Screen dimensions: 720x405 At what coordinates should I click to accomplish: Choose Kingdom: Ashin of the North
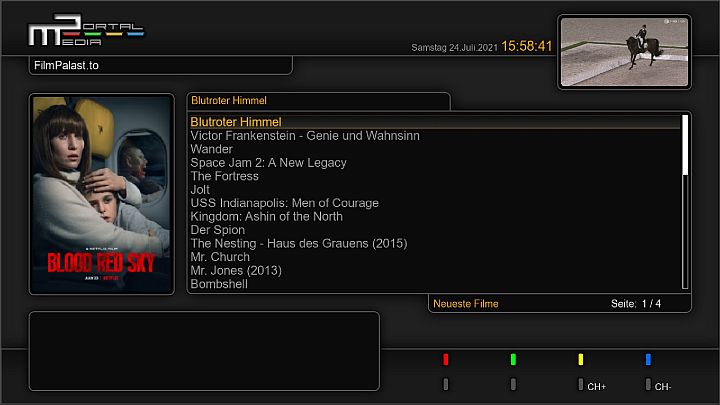click(x=266, y=216)
